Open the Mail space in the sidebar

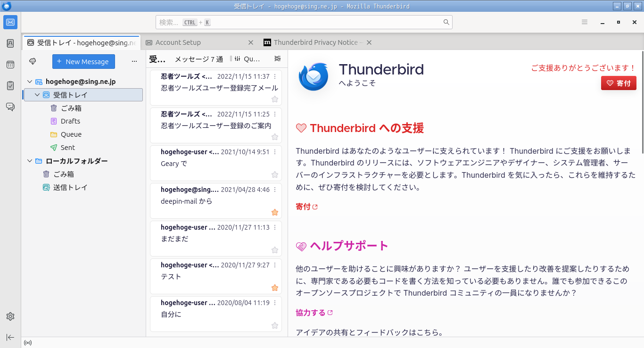[x=10, y=22]
